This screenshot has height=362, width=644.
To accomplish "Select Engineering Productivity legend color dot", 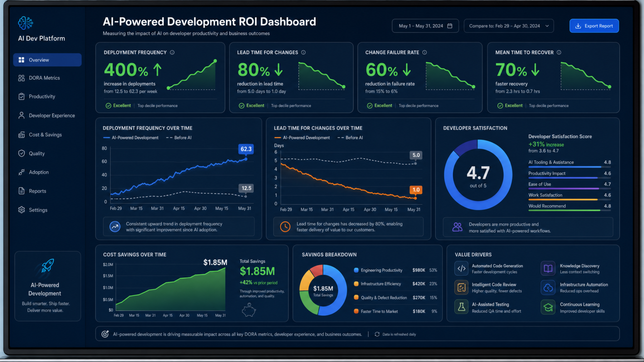I will point(356,270).
